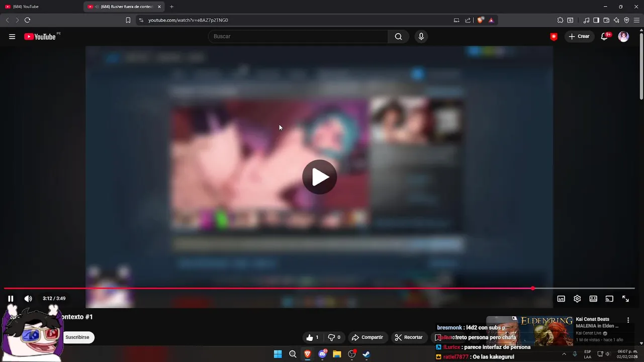Open the Leo AI sparkle icon
This screenshot has height=362, width=644.
[x=616, y=20]
